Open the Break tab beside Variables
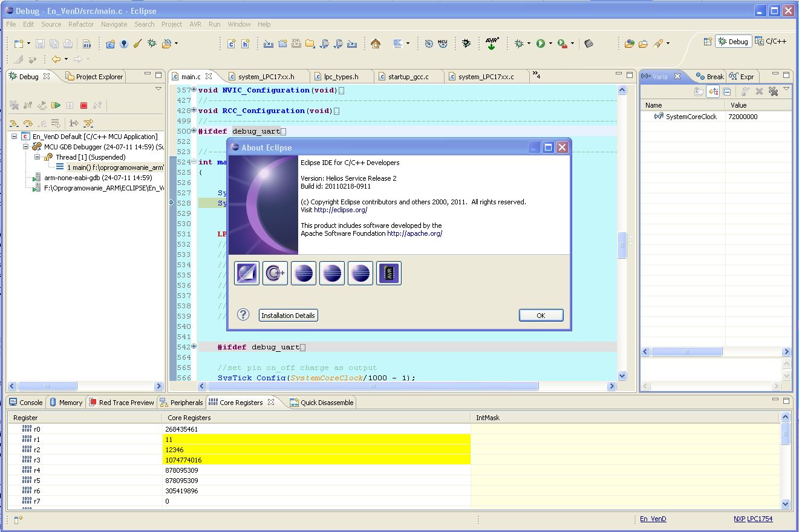 coord(709,77)
